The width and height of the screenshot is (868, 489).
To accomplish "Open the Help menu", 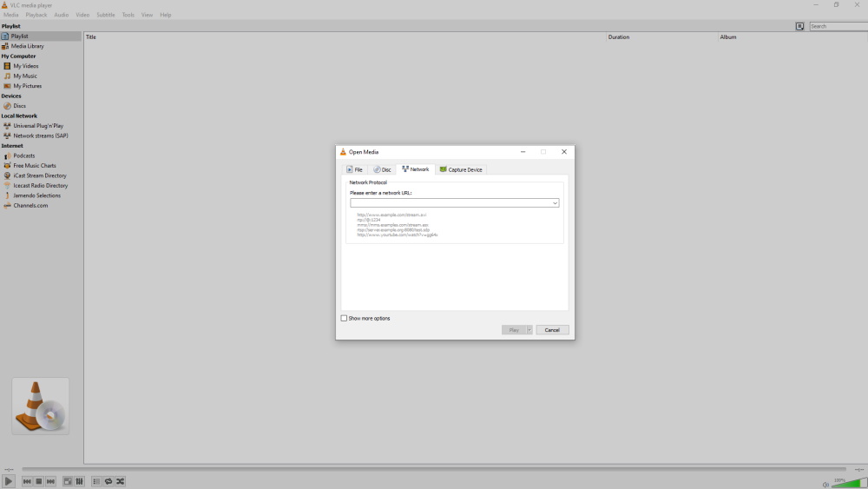I will (x=166, y=15).
